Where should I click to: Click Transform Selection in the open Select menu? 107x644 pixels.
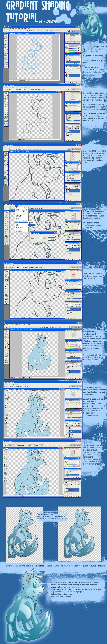click(22, 228)
